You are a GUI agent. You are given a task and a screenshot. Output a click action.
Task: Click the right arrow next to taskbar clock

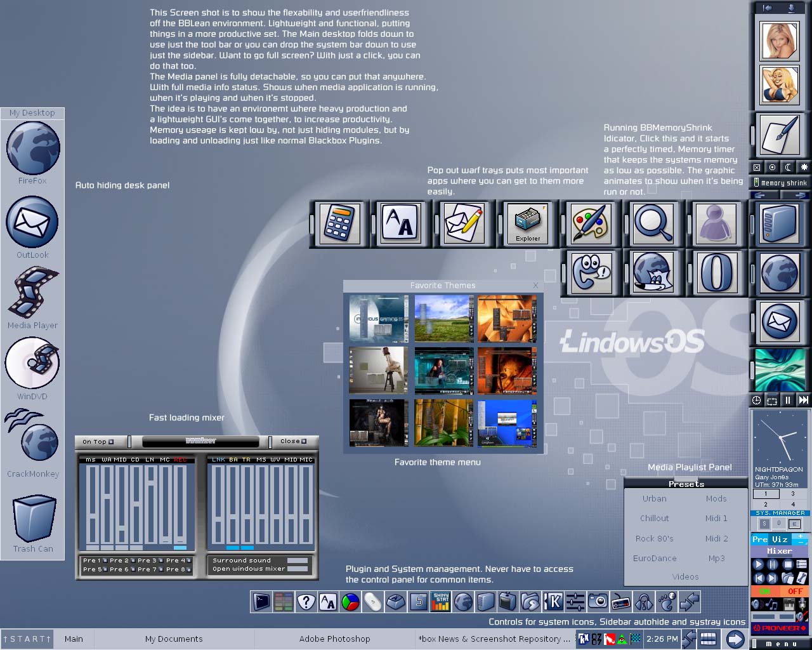point(735,639)
